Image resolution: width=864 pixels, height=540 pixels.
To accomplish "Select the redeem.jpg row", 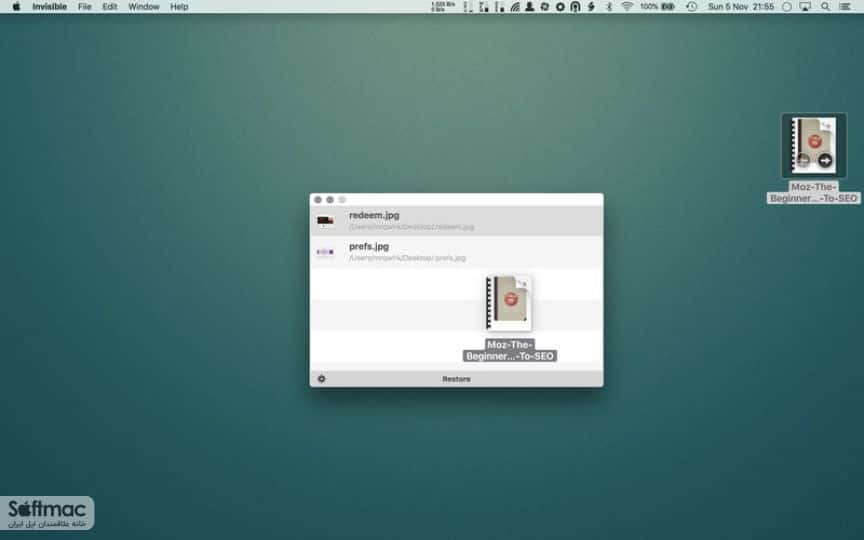I will pos(456,221).
